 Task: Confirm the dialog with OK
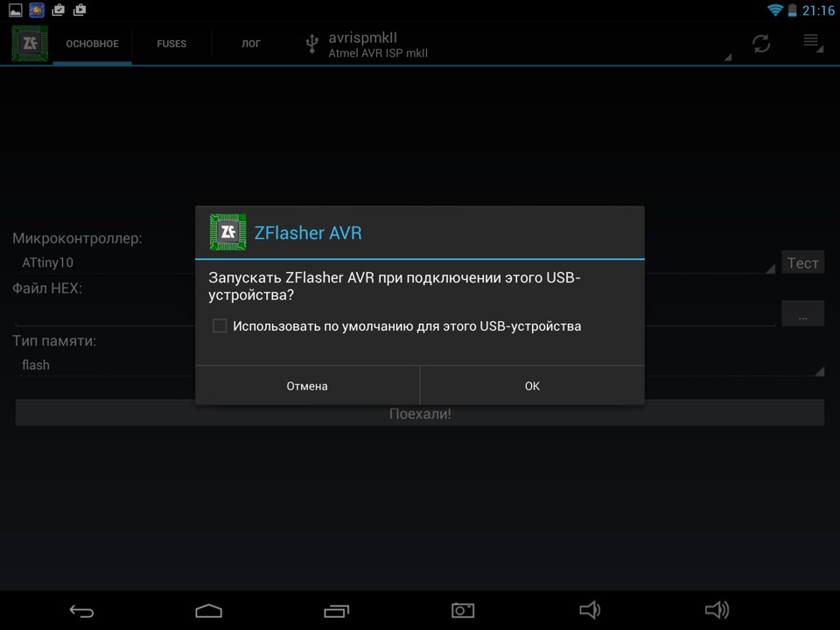pyautogui.click(x=533, y=386)
